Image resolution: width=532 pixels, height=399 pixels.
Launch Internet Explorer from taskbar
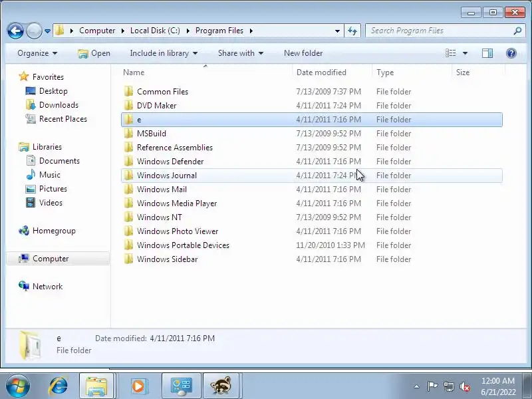tap(59, 386)
